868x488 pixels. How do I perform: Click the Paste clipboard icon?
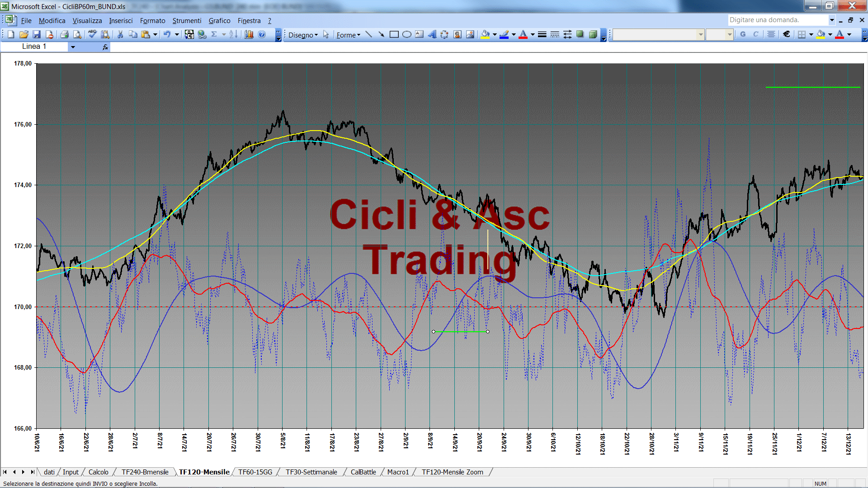[146, 34]
